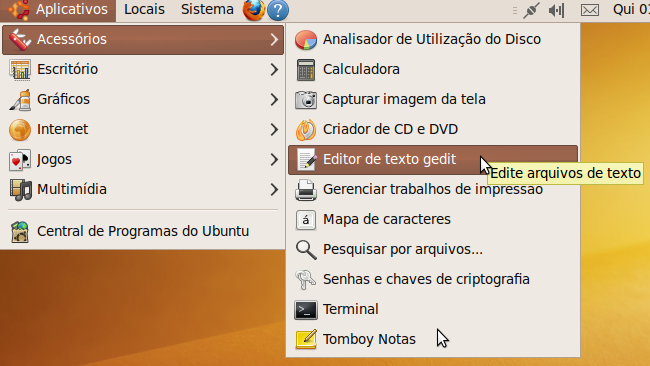Click the Terminal prompt icon
The height and width of the screenshot is (366, 650).
[x=306, y=310]
